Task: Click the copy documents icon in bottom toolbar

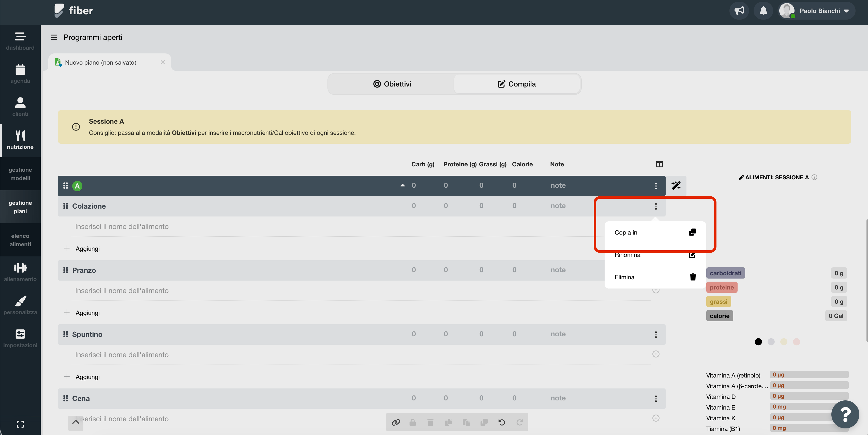Action: click(448, 422)
